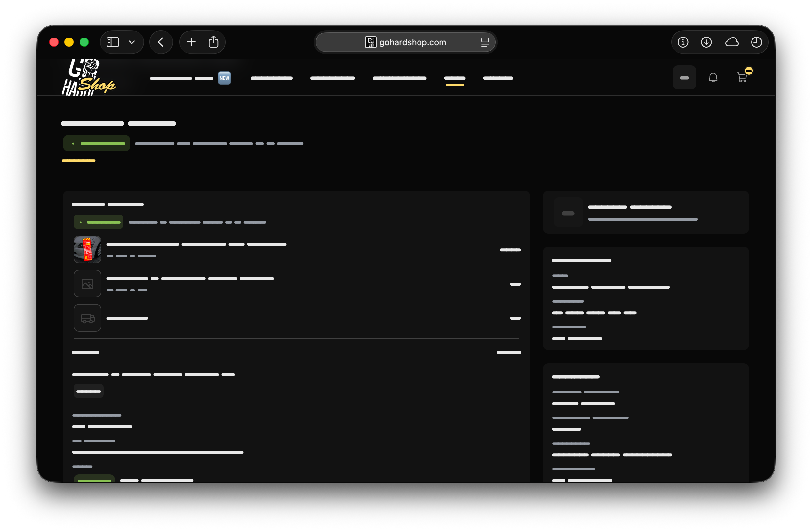Open the reader view icon in address bar
The width and height of the screenshot is (812, 531).
(x=485, y=42)
